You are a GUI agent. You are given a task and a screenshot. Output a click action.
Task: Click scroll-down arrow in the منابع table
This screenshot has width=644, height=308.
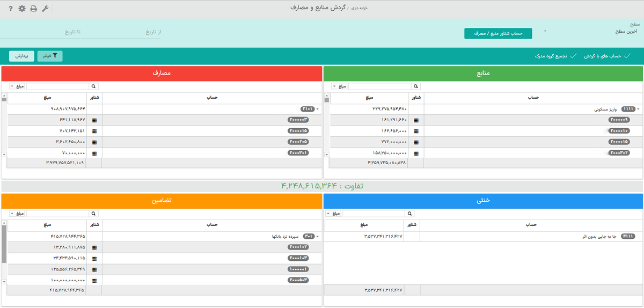327,155
